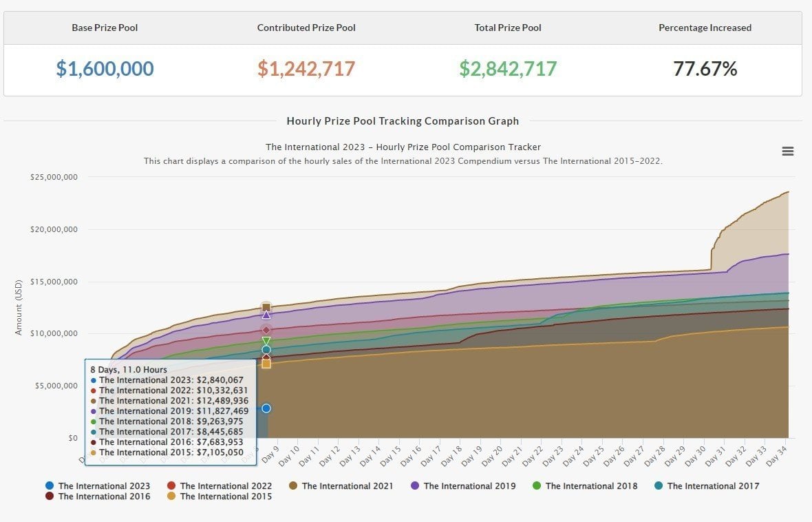Select the $1,242,717 contributed prize value
This screenshot has width=812, height=522.
click(307, 68)
